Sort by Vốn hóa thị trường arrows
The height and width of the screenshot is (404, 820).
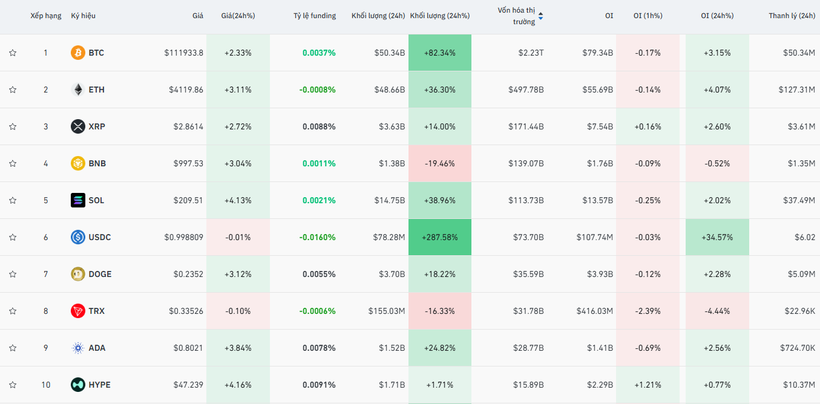pyautogui.click(x=541, y=16)
